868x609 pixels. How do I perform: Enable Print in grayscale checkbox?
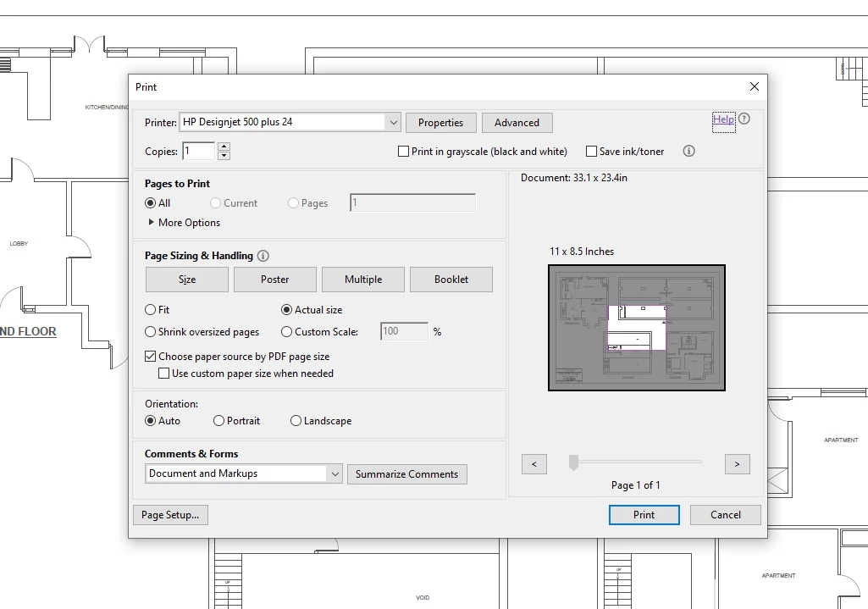click(x=404, y=151)
